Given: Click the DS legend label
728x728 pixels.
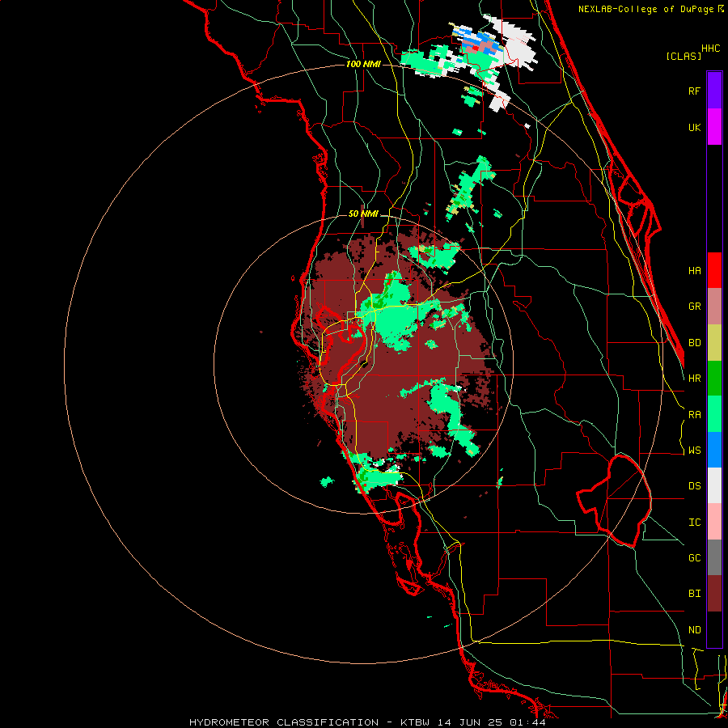Looking at the screenshot, I should 694,485.
